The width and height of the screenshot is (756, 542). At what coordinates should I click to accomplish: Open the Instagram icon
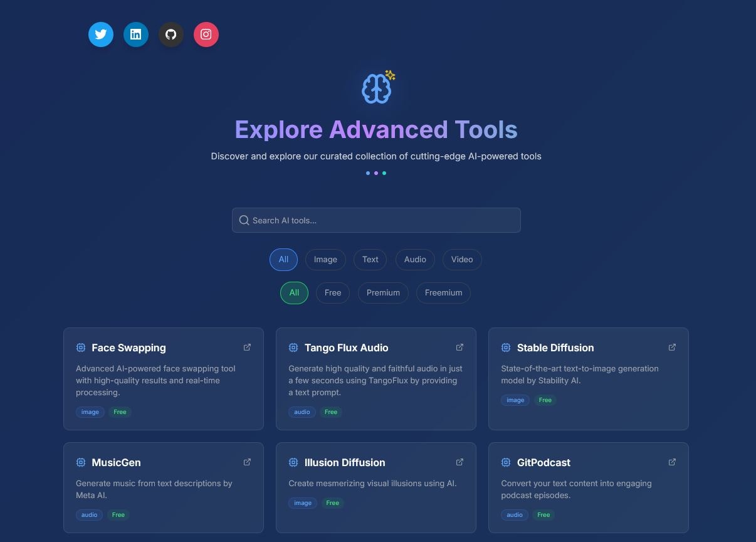click(x=206, y=35)
